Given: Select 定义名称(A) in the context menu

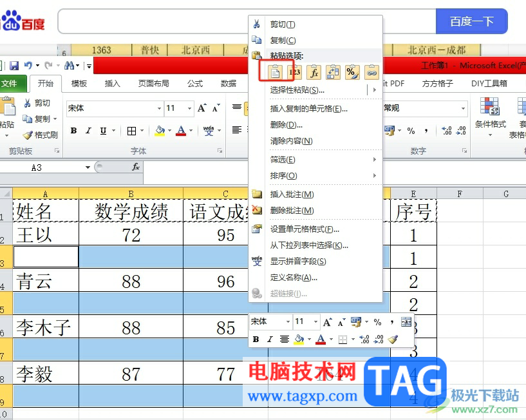Looking at the screenshot, I should coord(294,278).
